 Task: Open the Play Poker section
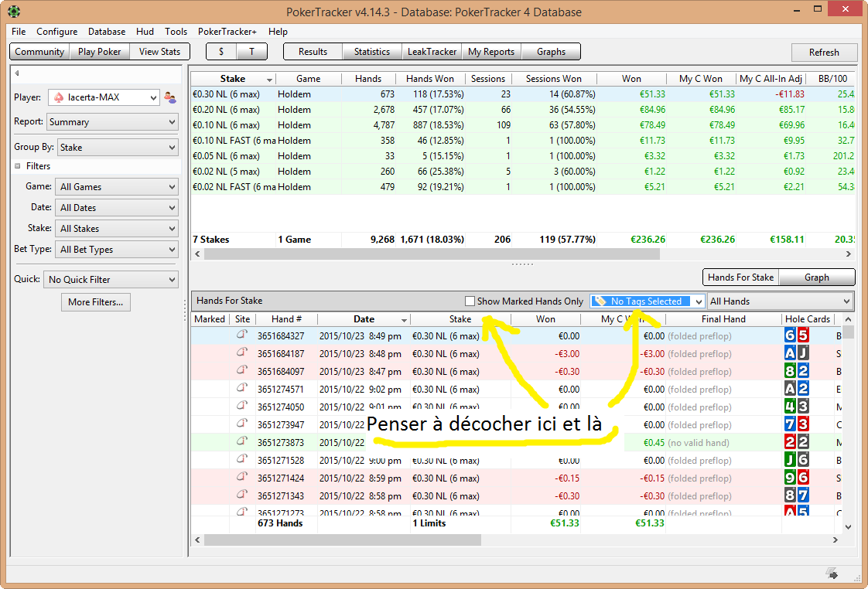point(99,52)
